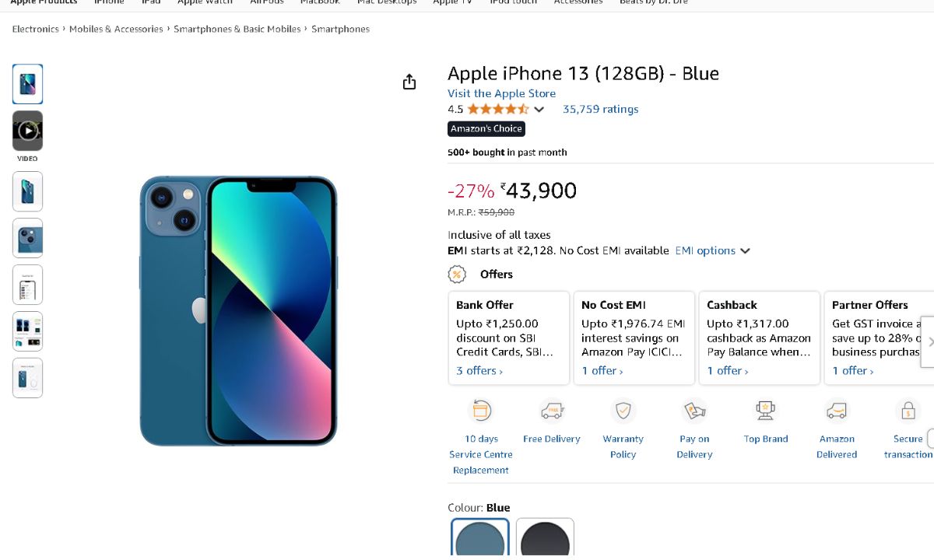Visit the Apple Store link
934x560 pixels.
[501, 93]
